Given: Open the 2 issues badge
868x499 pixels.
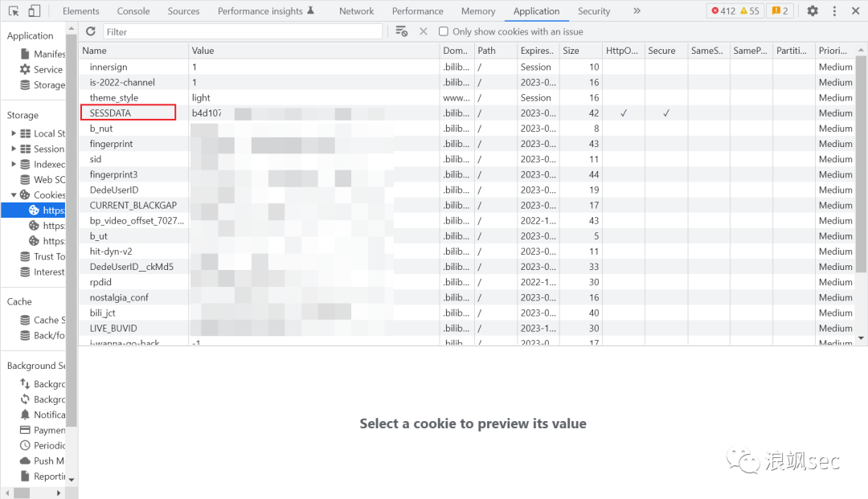Looking at the screenshot, I should tap(780, 11).
